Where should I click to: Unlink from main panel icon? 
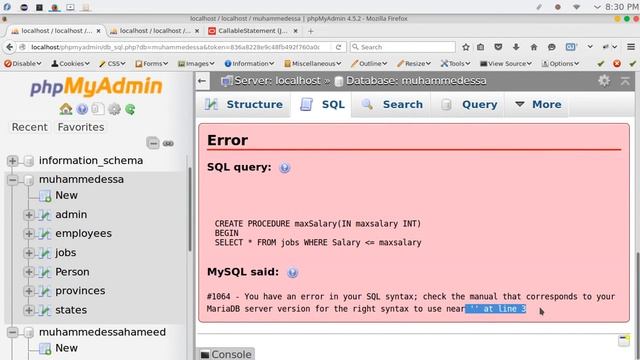click(x=168, y=143)
